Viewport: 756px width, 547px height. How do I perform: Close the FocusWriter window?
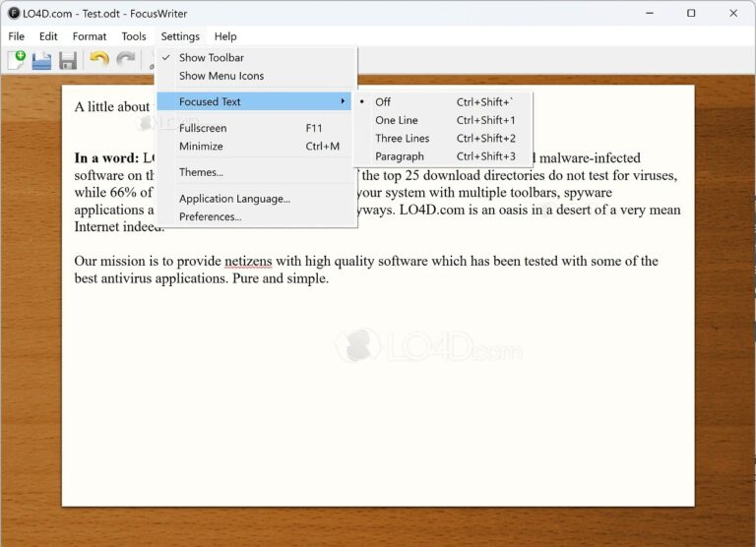733,13
